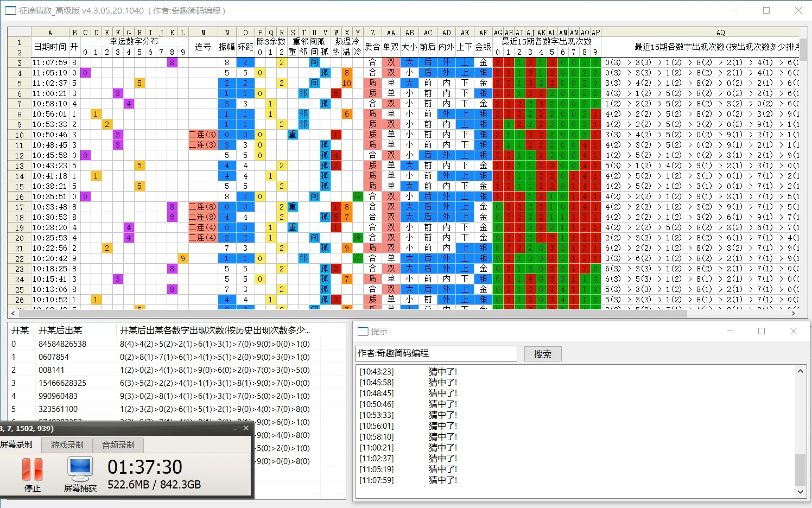Viewport: 812px width, 508px height.
Task: Click the 日期时间 header cell
Action: coord(50,47)
